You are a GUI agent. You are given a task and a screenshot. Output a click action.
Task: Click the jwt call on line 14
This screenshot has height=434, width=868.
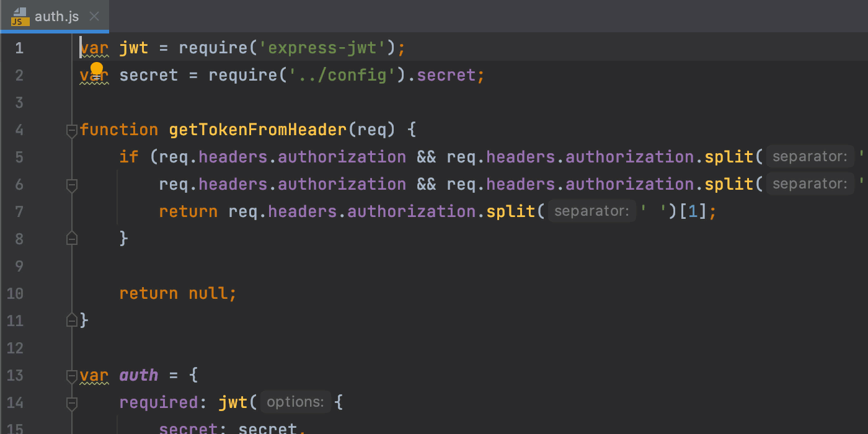coord(233,402)
